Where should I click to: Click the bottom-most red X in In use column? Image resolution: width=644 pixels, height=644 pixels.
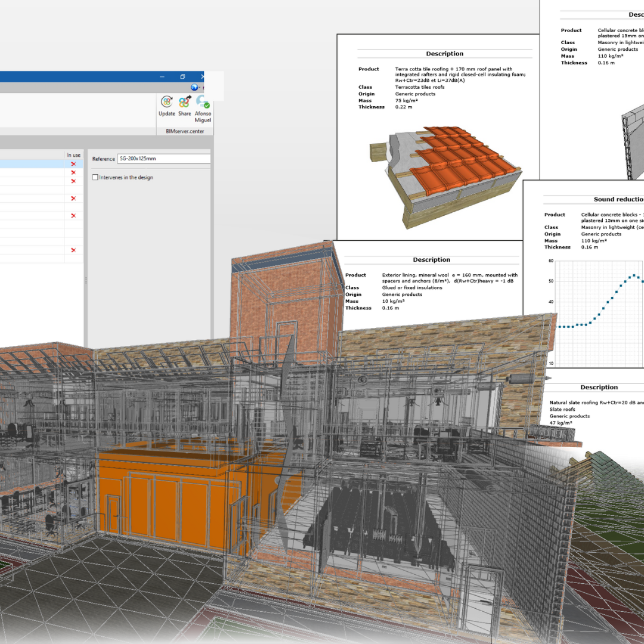click(73, 250)
